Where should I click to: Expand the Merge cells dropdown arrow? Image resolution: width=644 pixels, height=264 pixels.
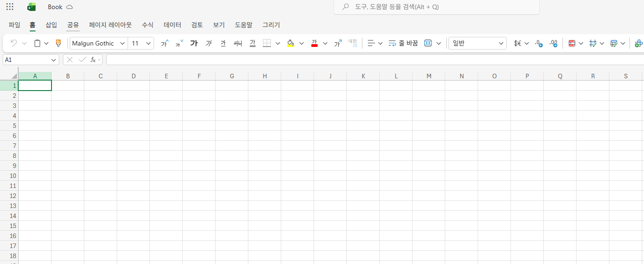point(439,43)
